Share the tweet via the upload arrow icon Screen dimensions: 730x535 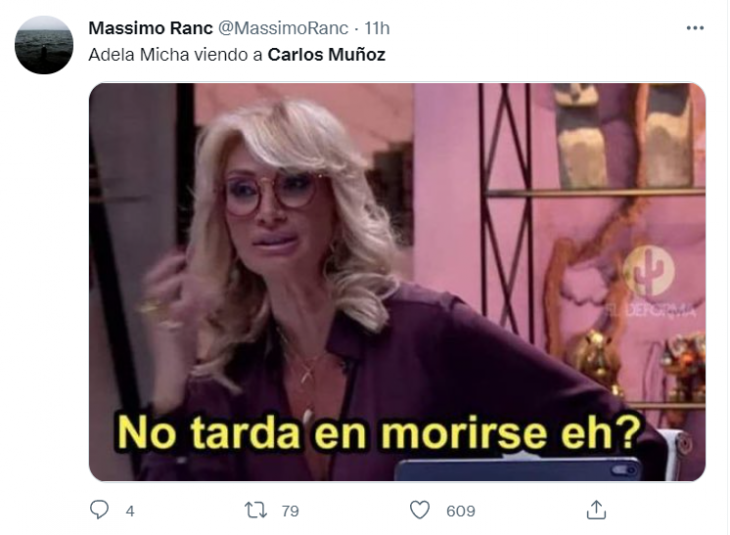596,509
